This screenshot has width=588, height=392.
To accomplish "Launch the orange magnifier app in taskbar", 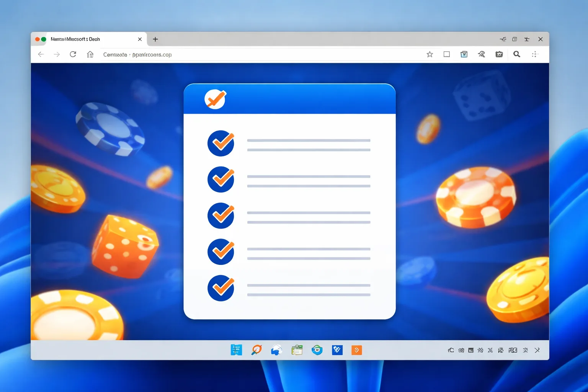I will (x=256, y=350).
